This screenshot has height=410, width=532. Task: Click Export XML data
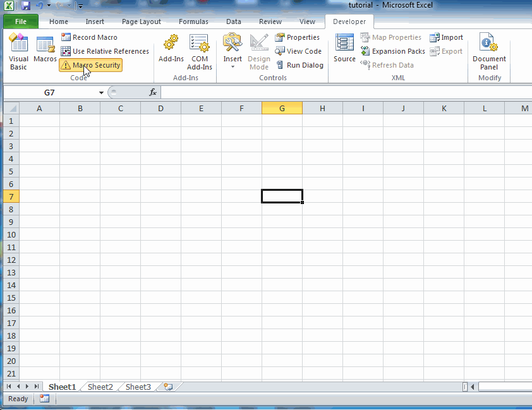point(446,51)
